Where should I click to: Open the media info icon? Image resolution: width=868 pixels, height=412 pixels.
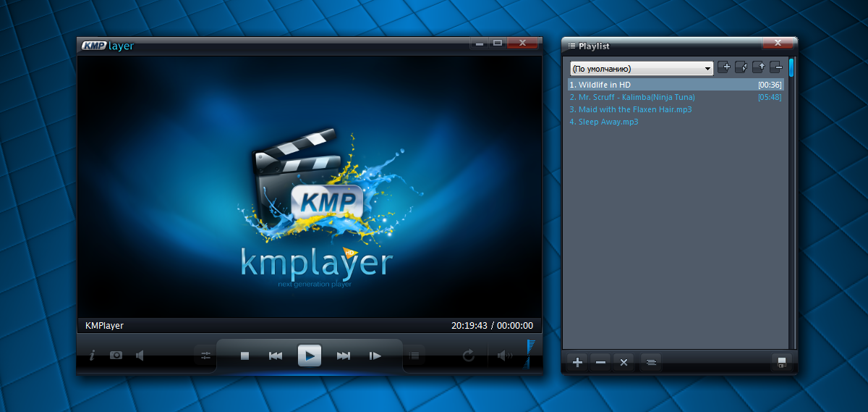[x=92, y=356]
